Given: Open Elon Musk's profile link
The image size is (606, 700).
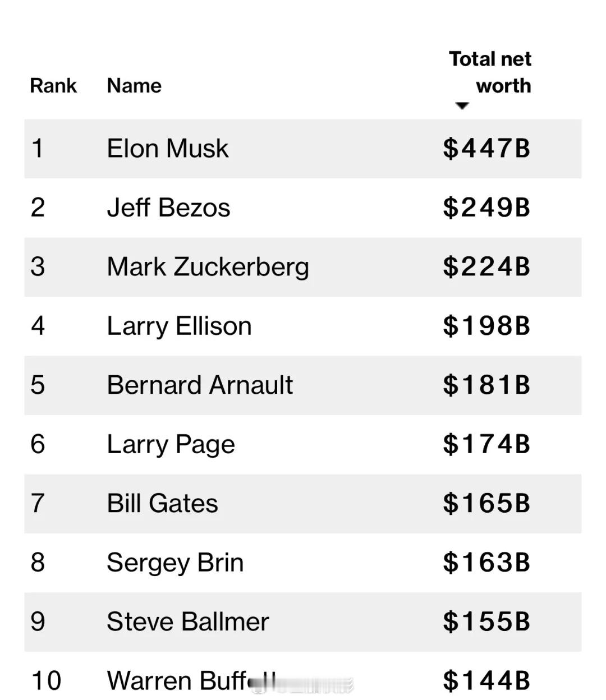Looking at the screenshot, I should click(x=168, y=149).
